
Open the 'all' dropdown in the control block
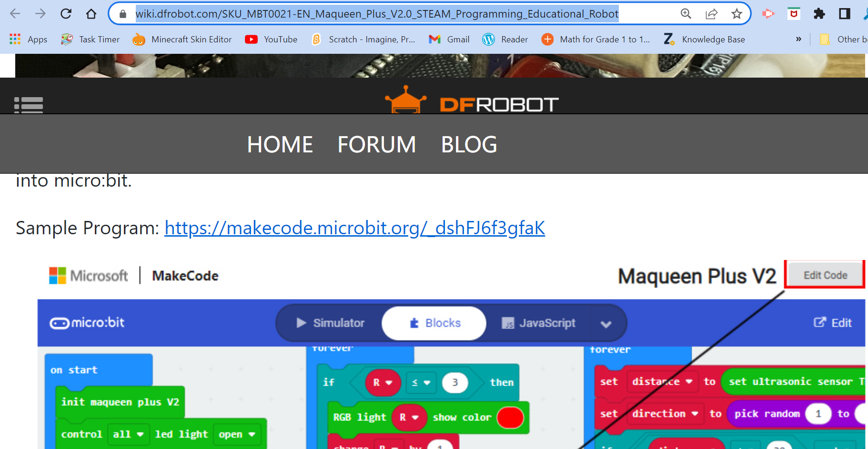coord(128,434)
